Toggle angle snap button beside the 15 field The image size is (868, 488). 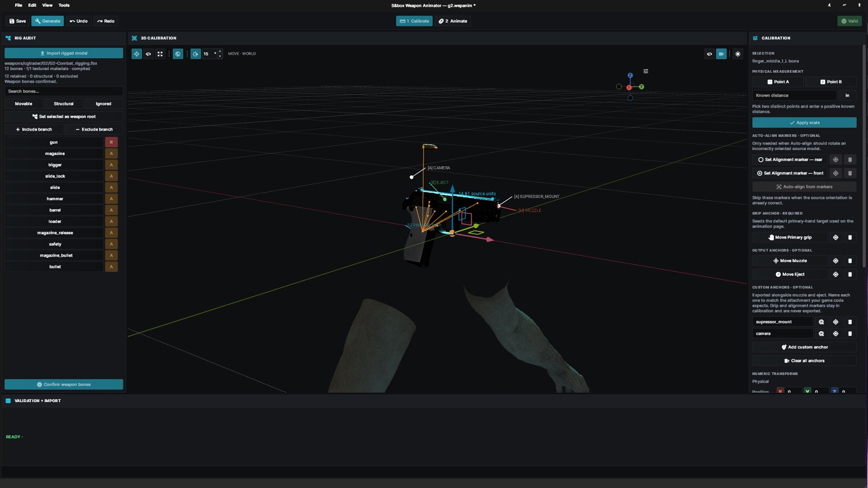tap(195, 54)
